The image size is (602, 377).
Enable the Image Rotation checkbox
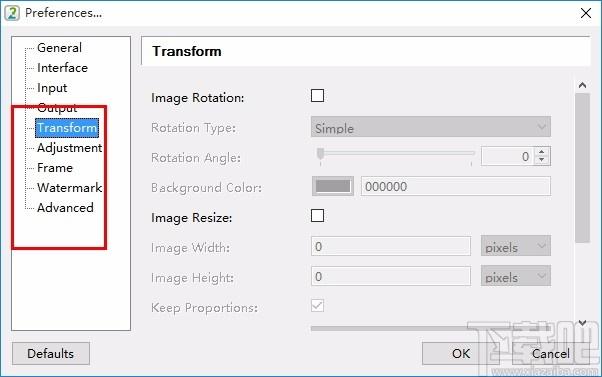(317, 96)
